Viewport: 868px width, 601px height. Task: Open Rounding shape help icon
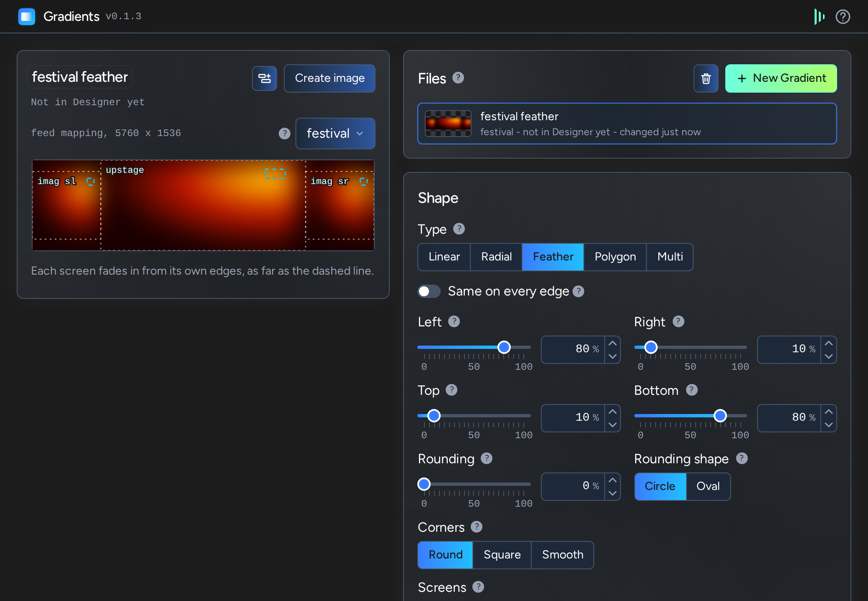click(x=742, y=458)
